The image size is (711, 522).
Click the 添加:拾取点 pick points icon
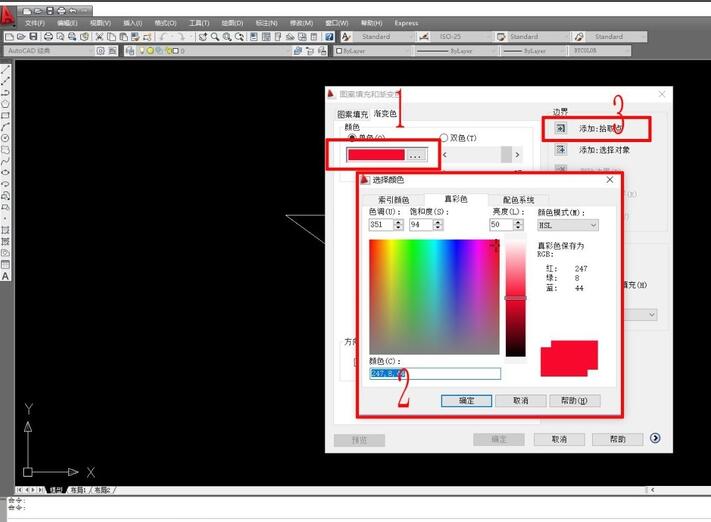561,128
